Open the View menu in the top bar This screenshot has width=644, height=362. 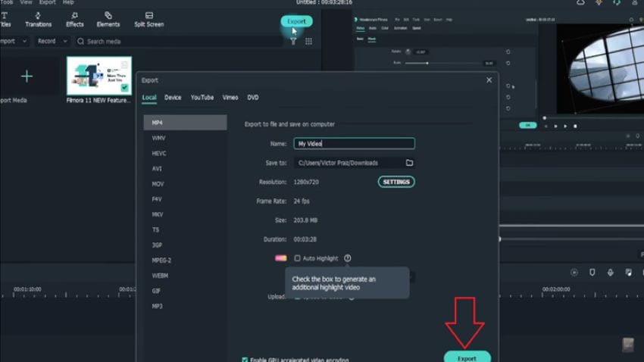(26, 2)
